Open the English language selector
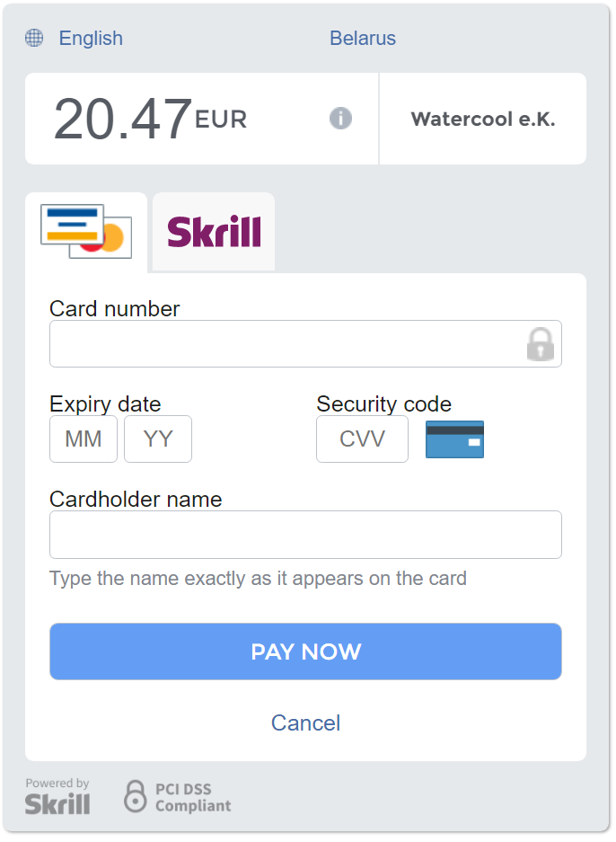Screen dimensions: 616x842 91,38
